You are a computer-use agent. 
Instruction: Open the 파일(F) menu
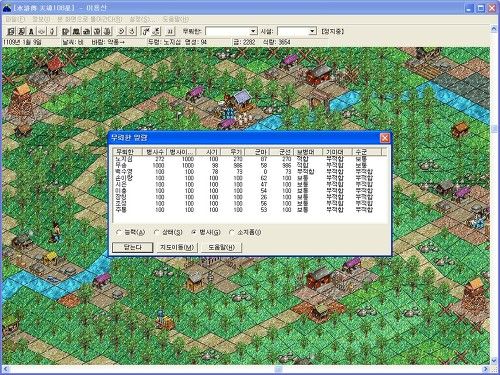pos(15,19)
